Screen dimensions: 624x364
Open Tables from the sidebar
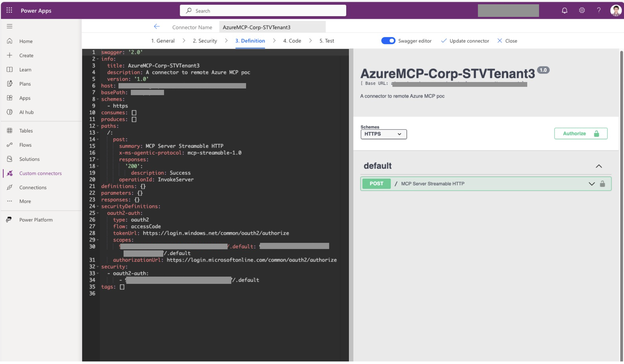[26, 131]
